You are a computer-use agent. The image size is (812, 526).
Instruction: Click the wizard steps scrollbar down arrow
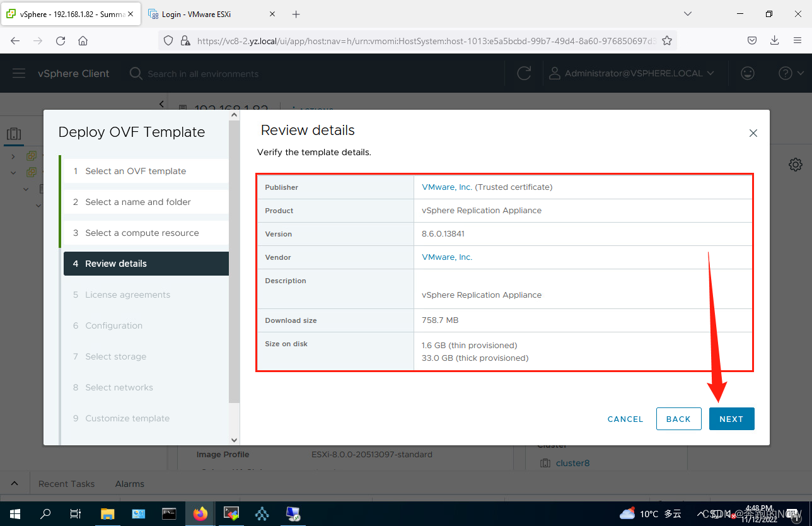click(x=235, y=440)
